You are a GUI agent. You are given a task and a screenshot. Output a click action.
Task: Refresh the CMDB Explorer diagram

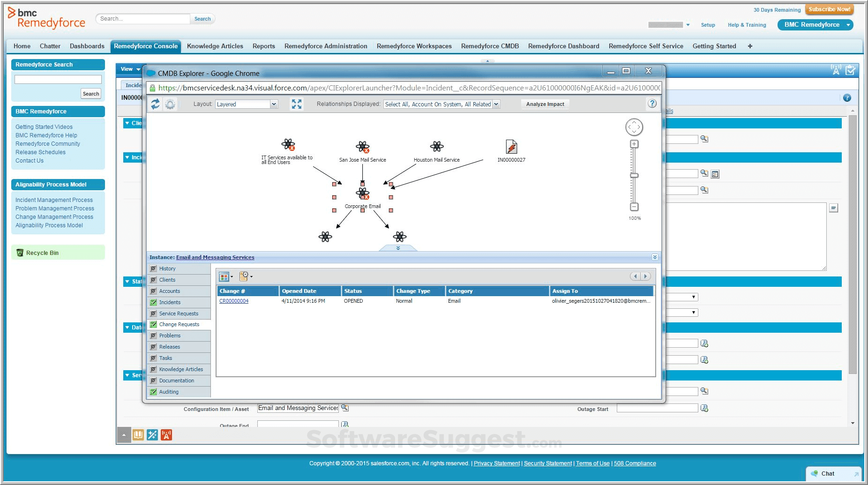155,104
